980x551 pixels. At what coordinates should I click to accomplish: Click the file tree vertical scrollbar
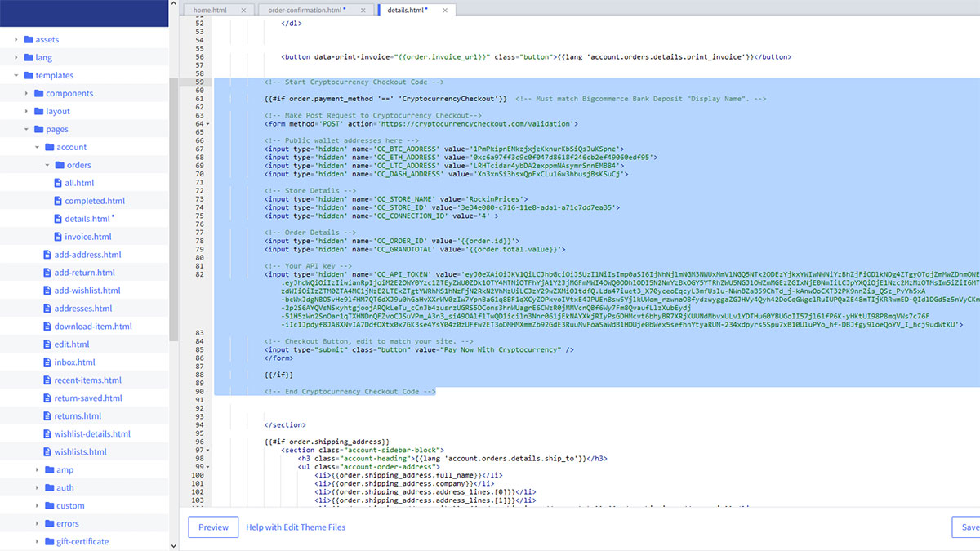[173, 208]
